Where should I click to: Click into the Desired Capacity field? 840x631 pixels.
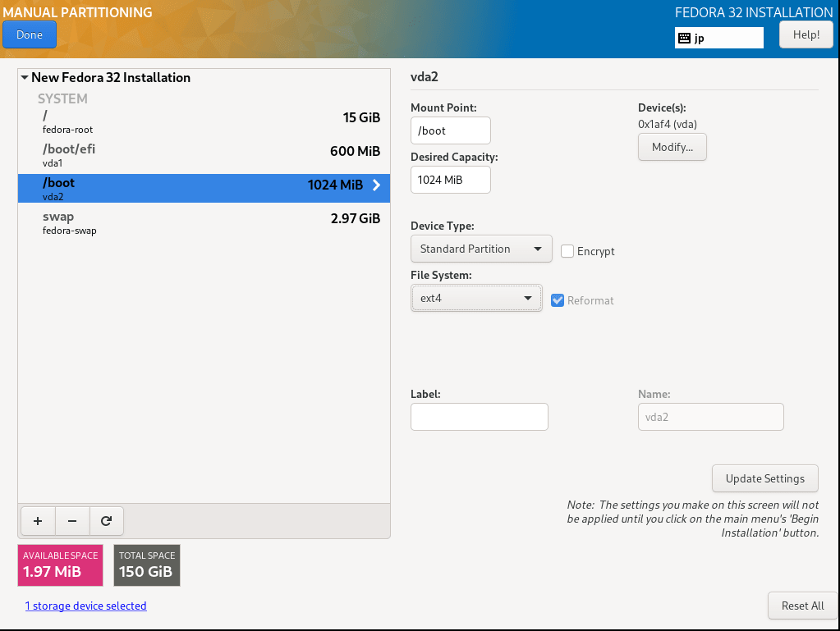point(451,180)
